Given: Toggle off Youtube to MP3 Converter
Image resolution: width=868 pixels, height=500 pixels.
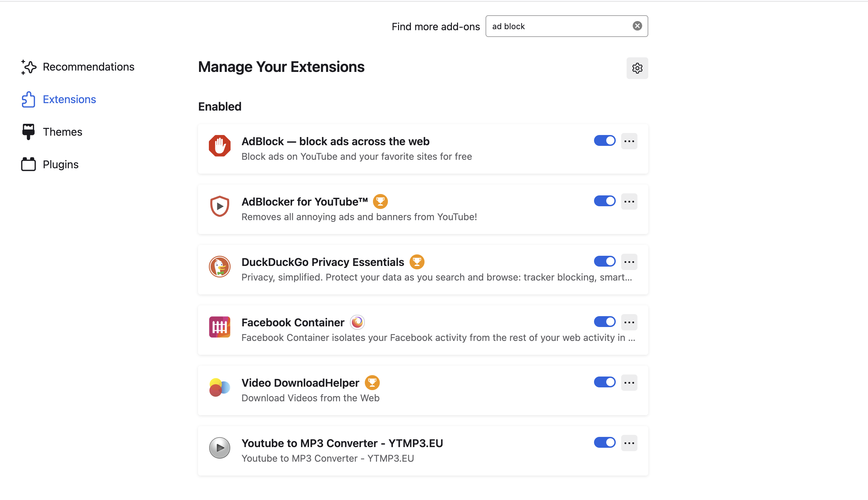Looking at the screenshot, I should pos(605,443).
